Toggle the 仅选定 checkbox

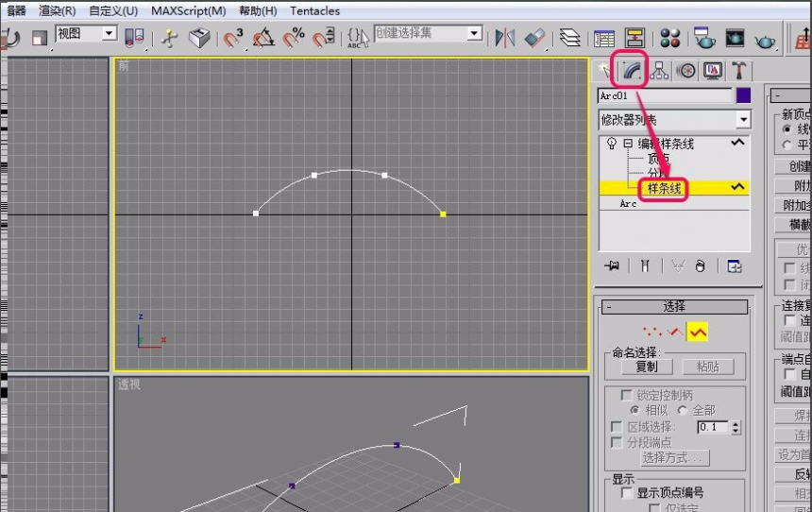654,507
